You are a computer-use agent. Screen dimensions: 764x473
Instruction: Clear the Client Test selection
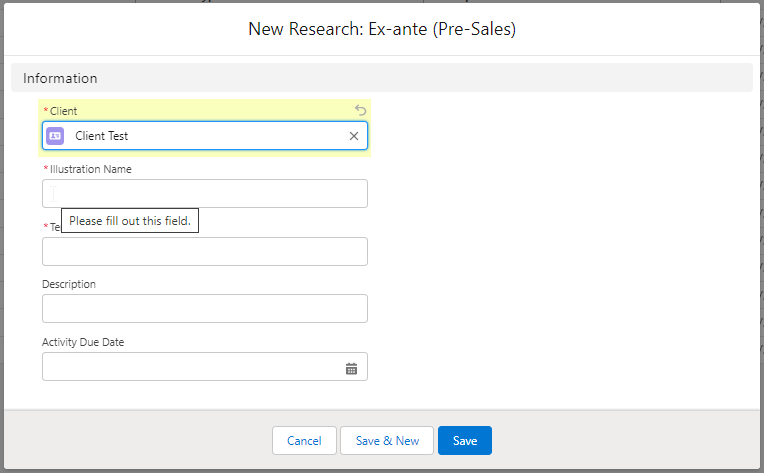point(353,136)
